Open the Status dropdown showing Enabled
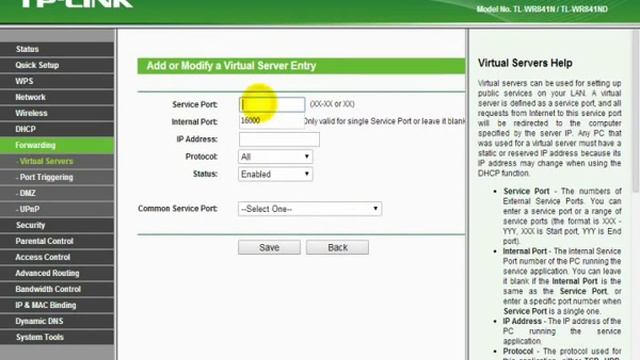The height and width of the screenshot is (360, 640). (276, 174)
